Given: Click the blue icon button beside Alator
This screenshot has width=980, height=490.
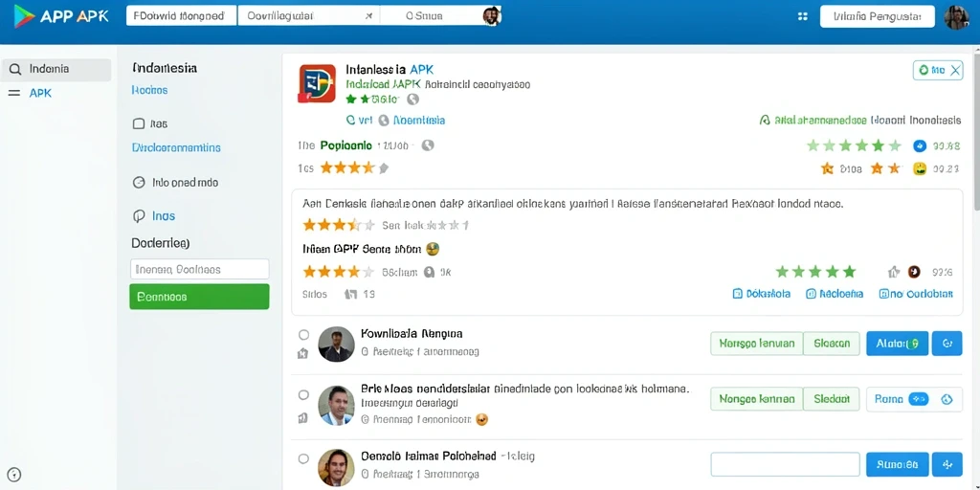Looking at the screenshot, I should (x=947, y=344).
